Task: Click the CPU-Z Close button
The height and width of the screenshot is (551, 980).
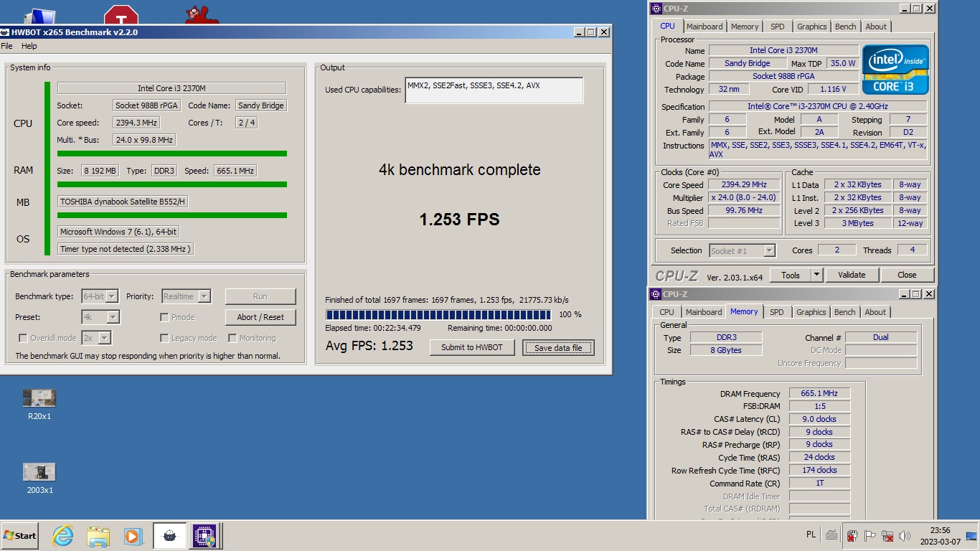Action: [x=907, y=275]
